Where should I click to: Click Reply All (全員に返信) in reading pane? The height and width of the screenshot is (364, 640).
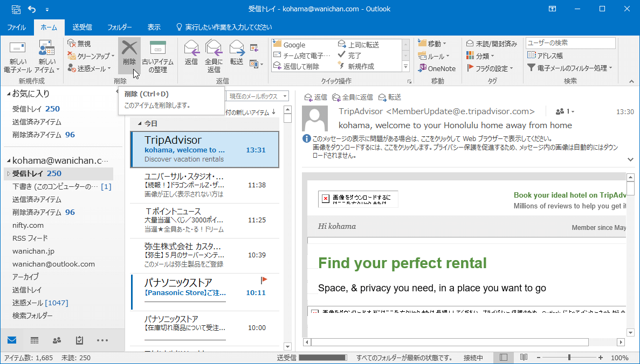tap(353, 97)
